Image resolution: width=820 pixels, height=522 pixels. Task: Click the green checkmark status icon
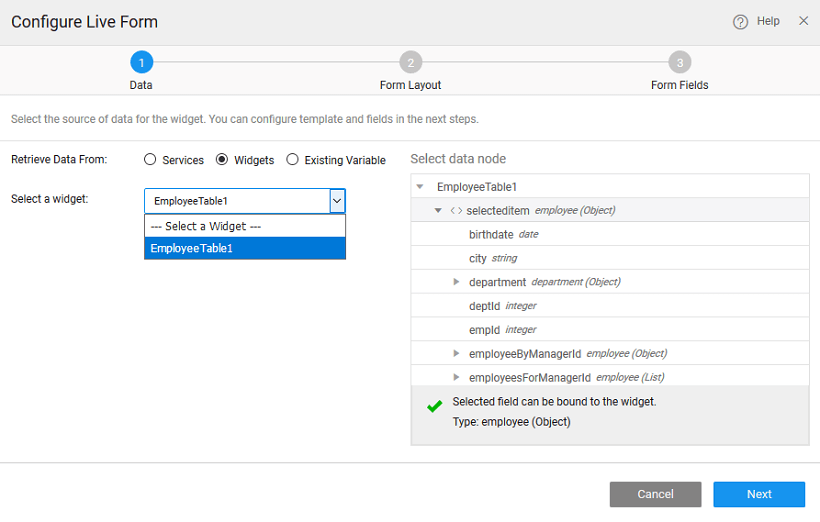pos(434,407)
